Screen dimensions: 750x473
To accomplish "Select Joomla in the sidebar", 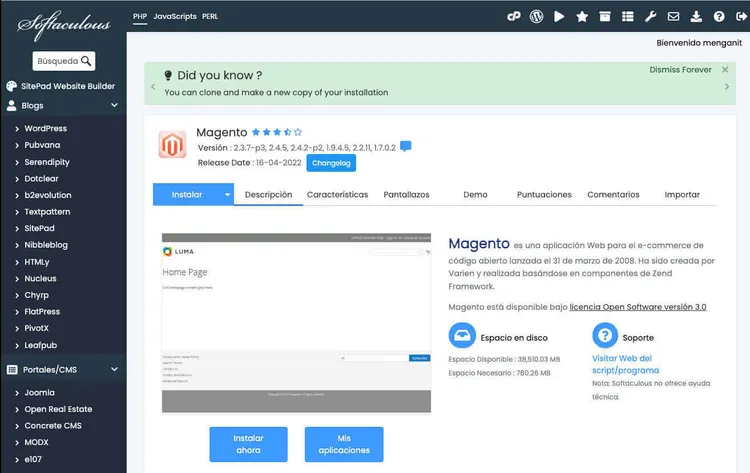I will 39,393.
